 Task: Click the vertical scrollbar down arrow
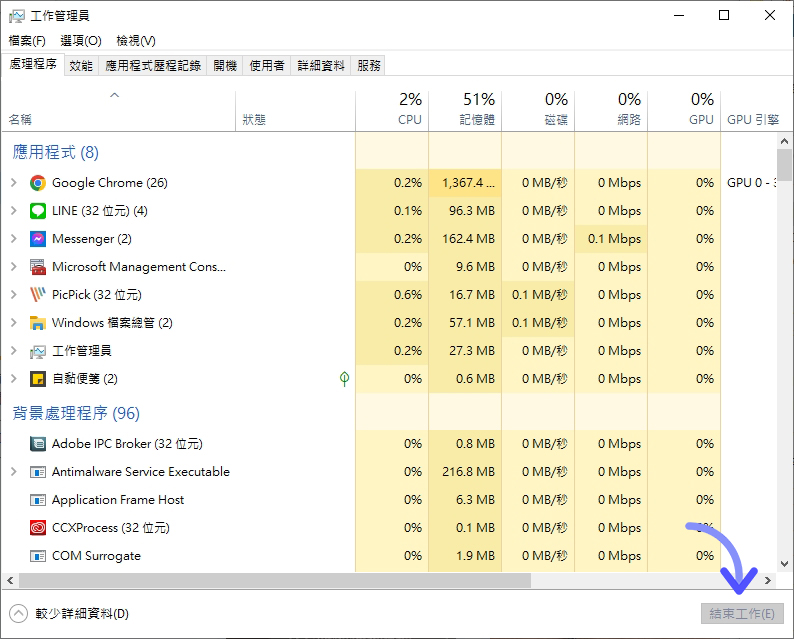[x=784, y=564]
